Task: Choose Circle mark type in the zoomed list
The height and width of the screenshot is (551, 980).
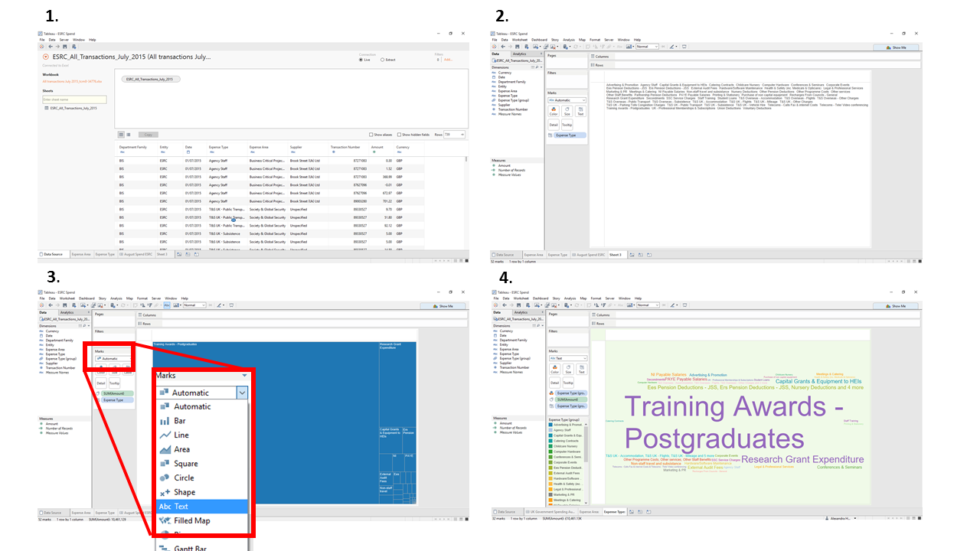Action: [x=203, y=478]
